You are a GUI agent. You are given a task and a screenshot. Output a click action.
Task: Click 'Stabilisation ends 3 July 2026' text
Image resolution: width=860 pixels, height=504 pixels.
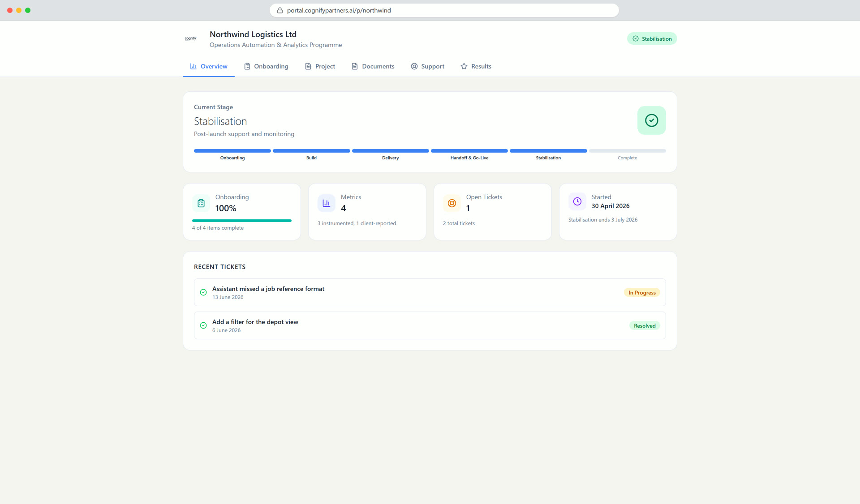click(603, 220)
